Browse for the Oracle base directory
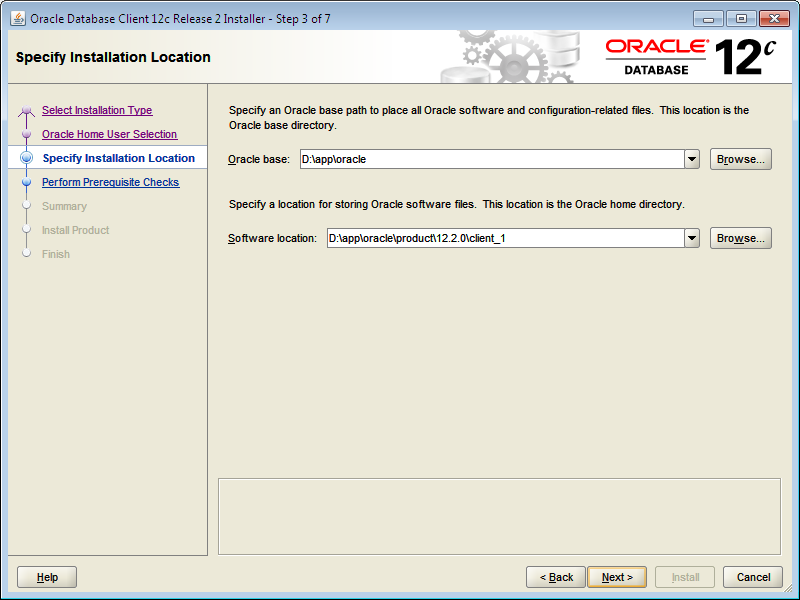 [740, 158]
